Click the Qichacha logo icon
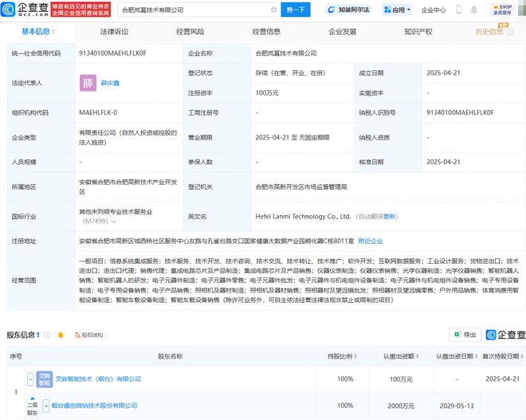The height and width of the screenshot is (420, 526). pyautogui.click(x=8, y=9)
